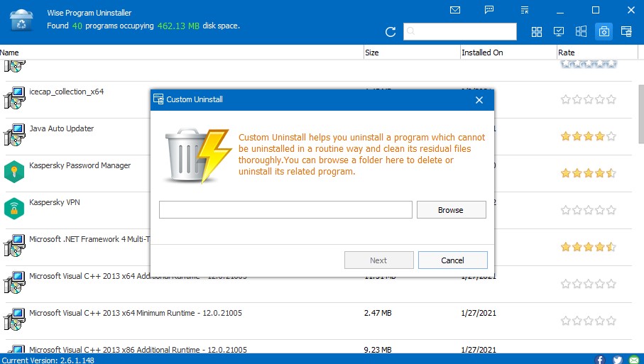Click Kaspersky Password Manager star rating
The image size is (644, 364).
tap(589, 172)
